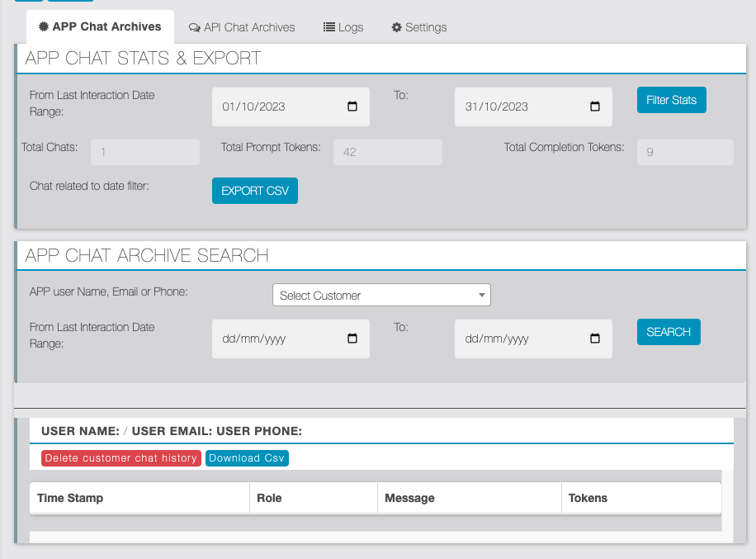The width and height of the screenshot is (756, 559).
Task: Click Delete customer chat history
Action: [121, 458]
